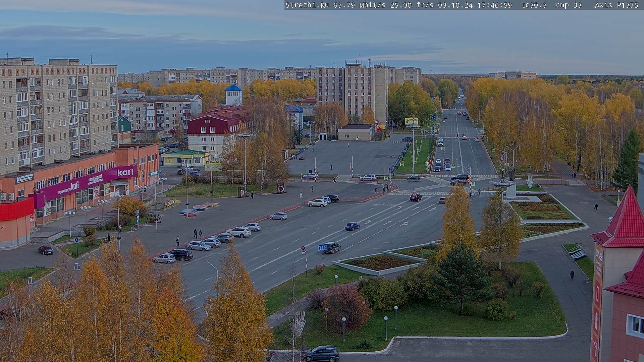Click the Strezhi.Ru overlay text

(307, 5)
